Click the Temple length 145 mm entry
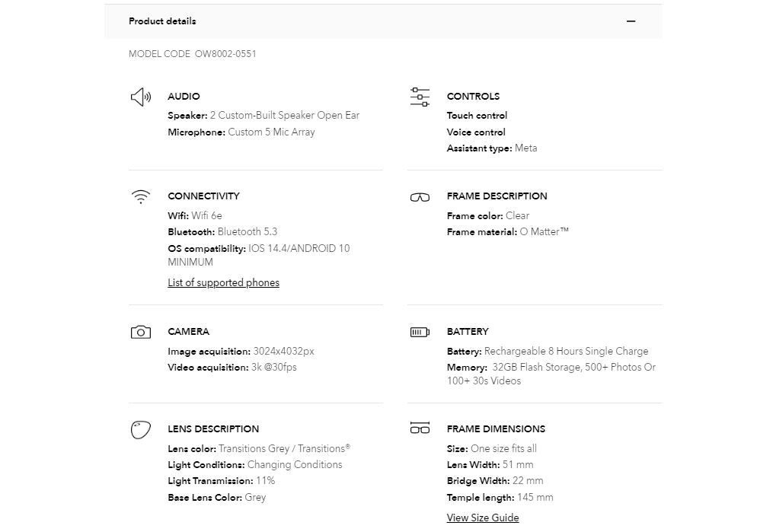The width and height of the screenshot is (760, 532). coord(500,498)
